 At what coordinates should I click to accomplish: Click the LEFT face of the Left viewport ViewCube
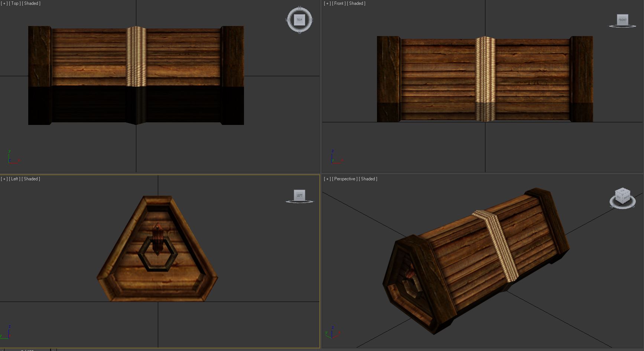[299, 195]
